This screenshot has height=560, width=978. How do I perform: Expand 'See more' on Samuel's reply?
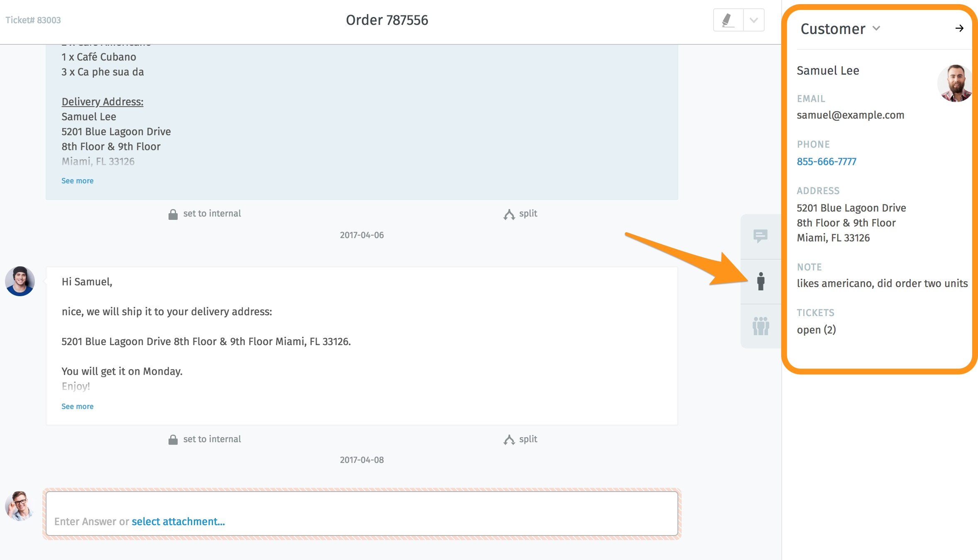click(x=77, y=406)
